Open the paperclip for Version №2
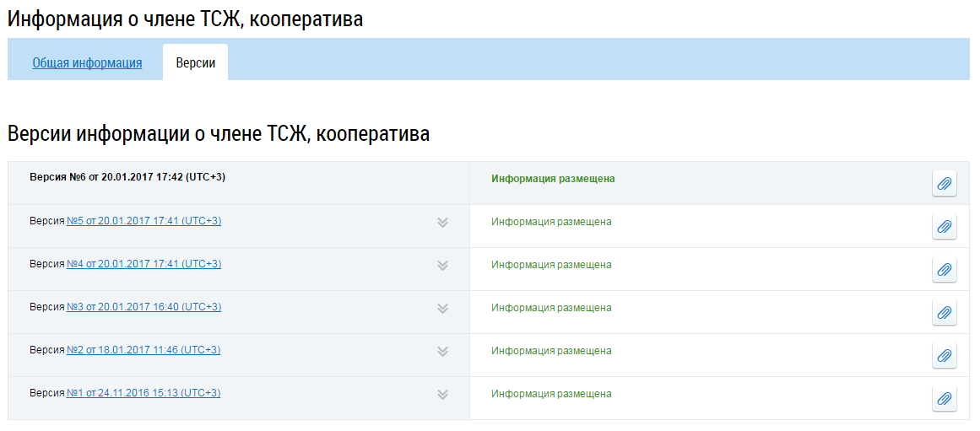The width and height of the screenshot is (980, 431). pos(945,355)
